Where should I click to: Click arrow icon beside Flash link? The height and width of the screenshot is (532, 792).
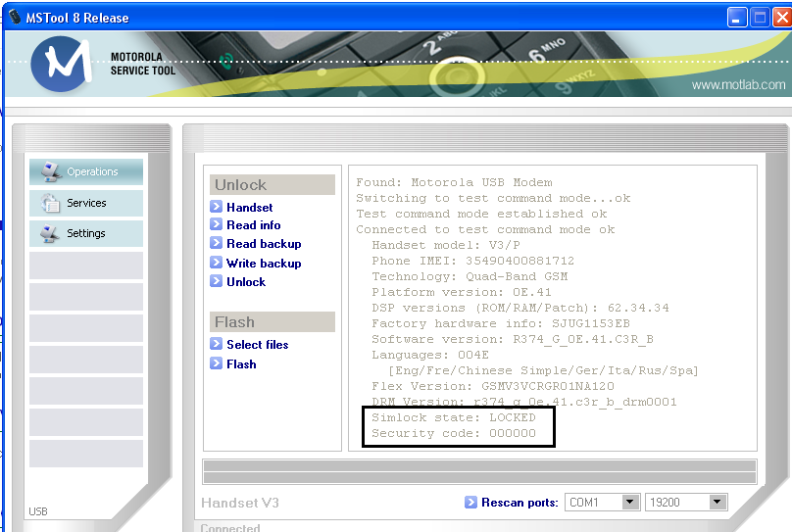point(217,363)
